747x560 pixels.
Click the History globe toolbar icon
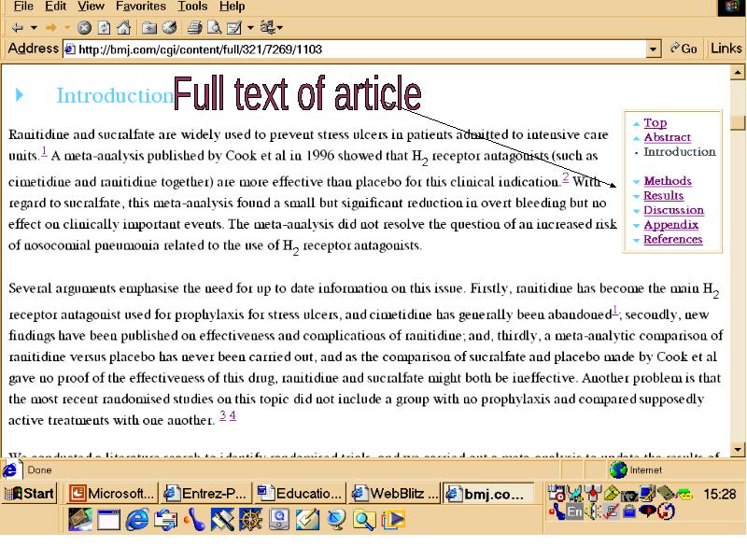coord(169,28)
